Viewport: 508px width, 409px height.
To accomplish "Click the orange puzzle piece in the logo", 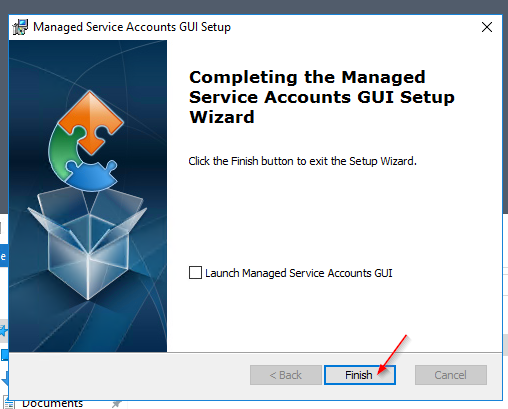I will (91, 122).
